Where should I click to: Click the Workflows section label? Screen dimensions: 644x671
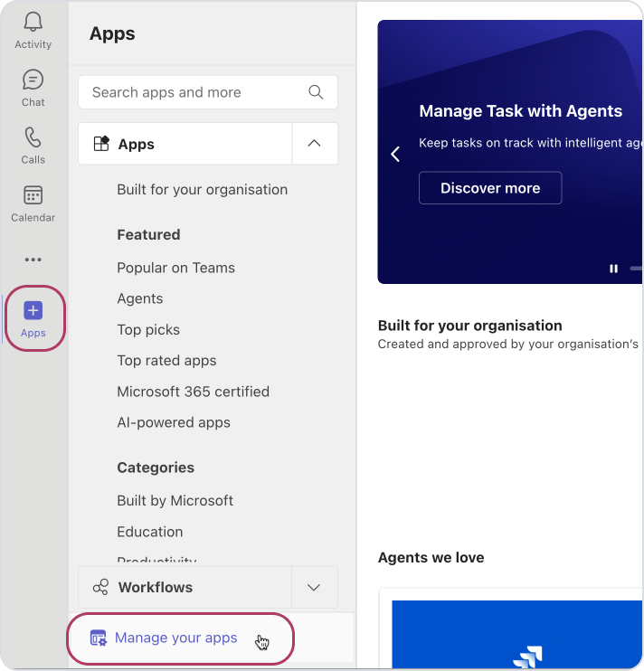156,587
